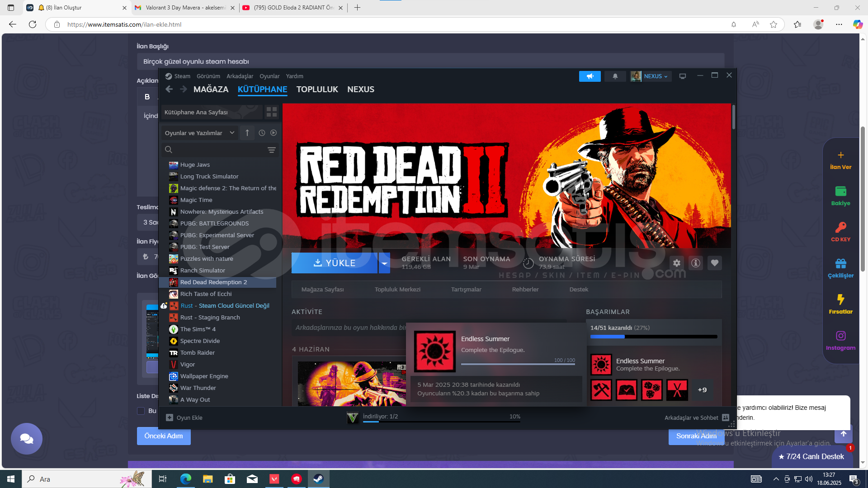Screen dimensions: 868x488
Task: Click the download progress bar
Action: 442,422
